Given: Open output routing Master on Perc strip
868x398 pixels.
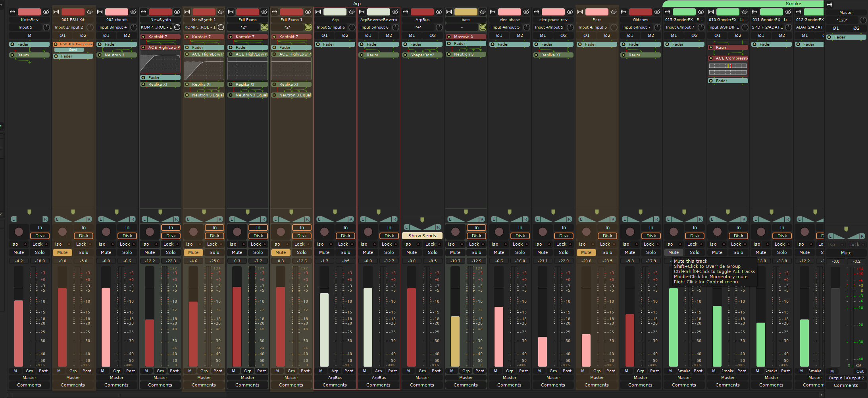Looking at the screenshot, I should tap(597, 378).
